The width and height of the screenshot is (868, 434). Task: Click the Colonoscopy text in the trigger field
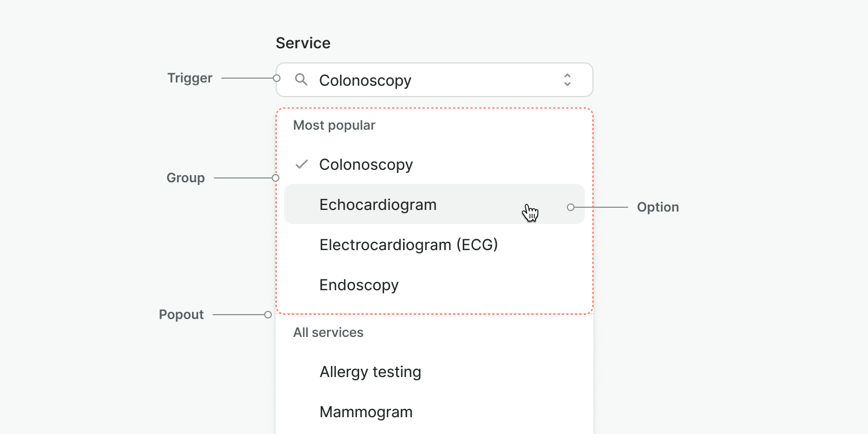pos(365,81)
